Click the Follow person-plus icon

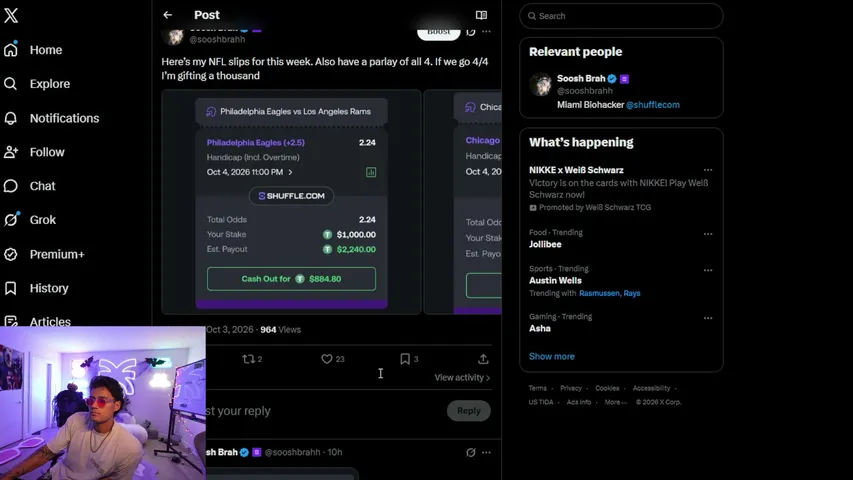click(x=11, y=152)
